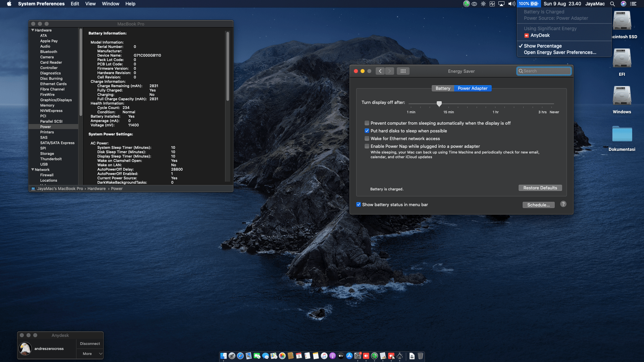Click the Restore Defaults button

540,188
